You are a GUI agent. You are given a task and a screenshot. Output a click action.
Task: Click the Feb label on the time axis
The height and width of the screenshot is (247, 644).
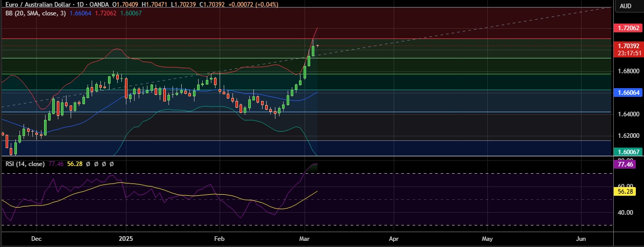[x=219, y=239]
